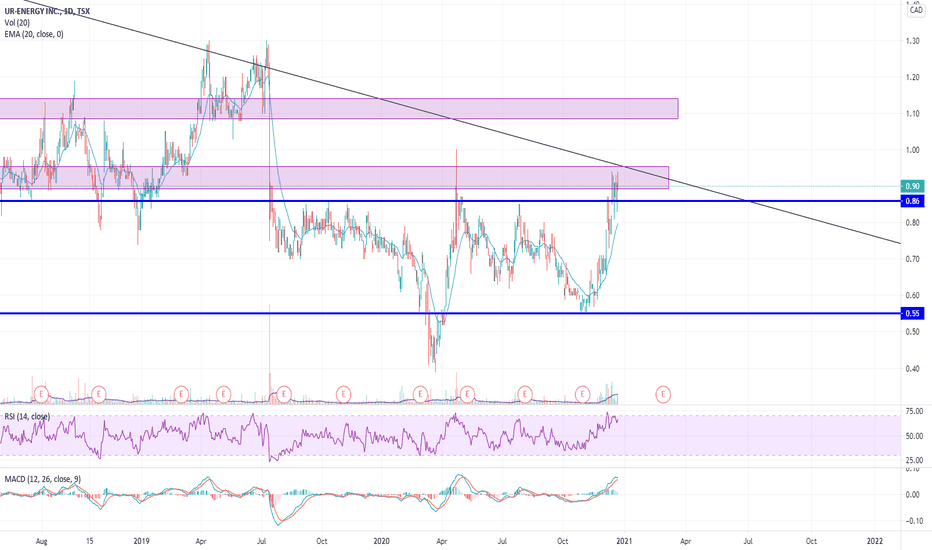Select the Vol (20) indicator legend
Image resolution: width=932 pixels, height=550 pixels.
[17, 23]
